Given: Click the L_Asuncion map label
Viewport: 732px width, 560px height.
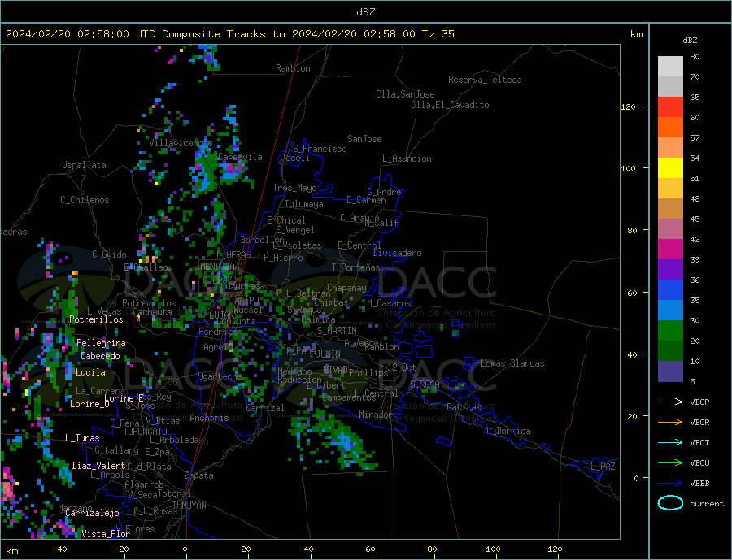Looking at the screenshot, I should click(407, 158).
